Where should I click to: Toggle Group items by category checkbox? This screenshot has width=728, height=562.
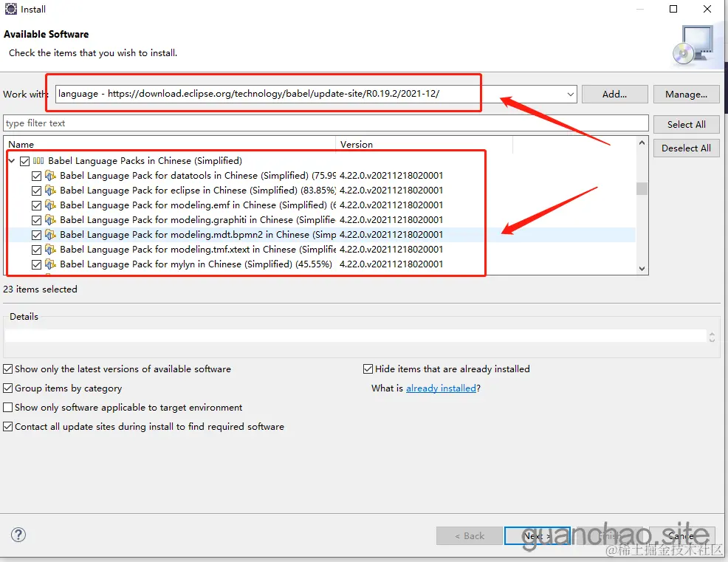(x=8, y=388)
